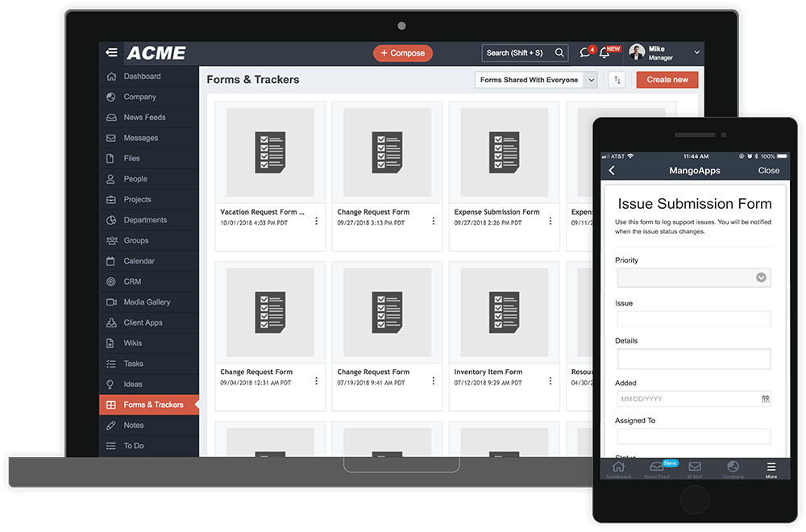
Task: Click the Create new button
Action: pyautogui.click(x=667, y=80)
